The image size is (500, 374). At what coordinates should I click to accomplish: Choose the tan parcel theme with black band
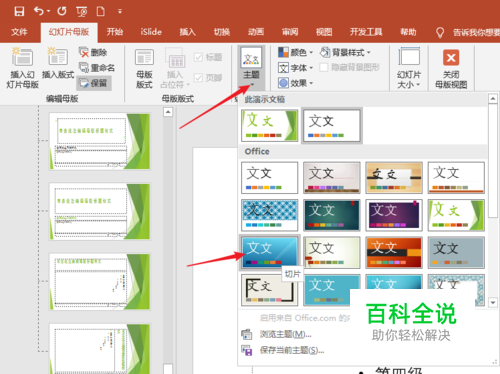pyautogui.click(x=394, y=178)
